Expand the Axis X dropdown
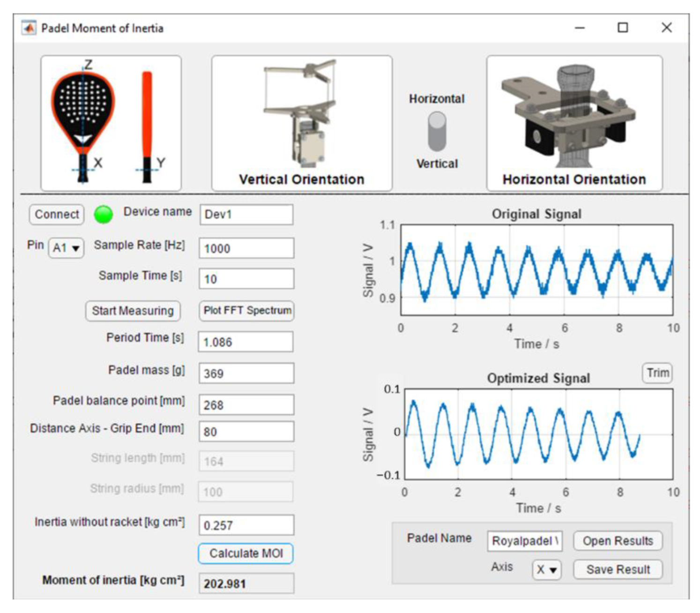This screenshot has height=613, width=700. [x=546, y=570]
